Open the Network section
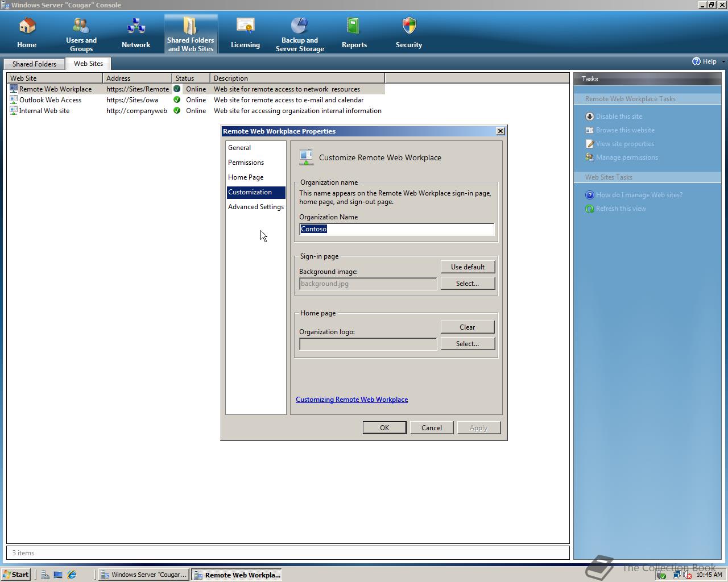Image resolution: width=728 pixels, height=582 pixels. pyautogui.click(x=136, y=33)
